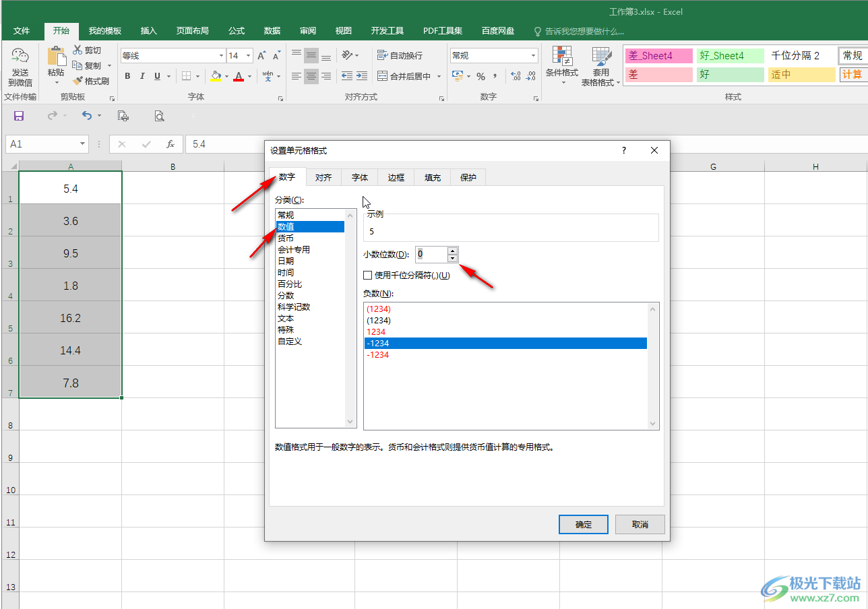Select 自定义 in the category list
The image size is (868, 609).
[290, 341]
